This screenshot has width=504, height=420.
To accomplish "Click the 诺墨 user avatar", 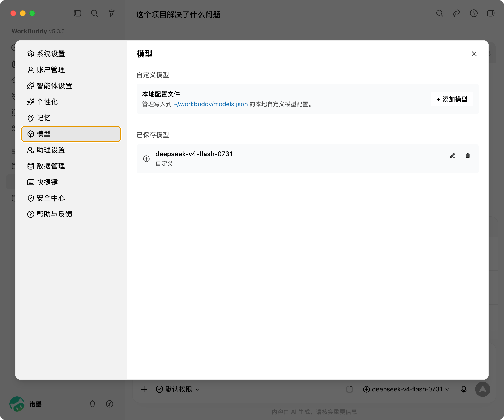I will (x=17, y=404).
